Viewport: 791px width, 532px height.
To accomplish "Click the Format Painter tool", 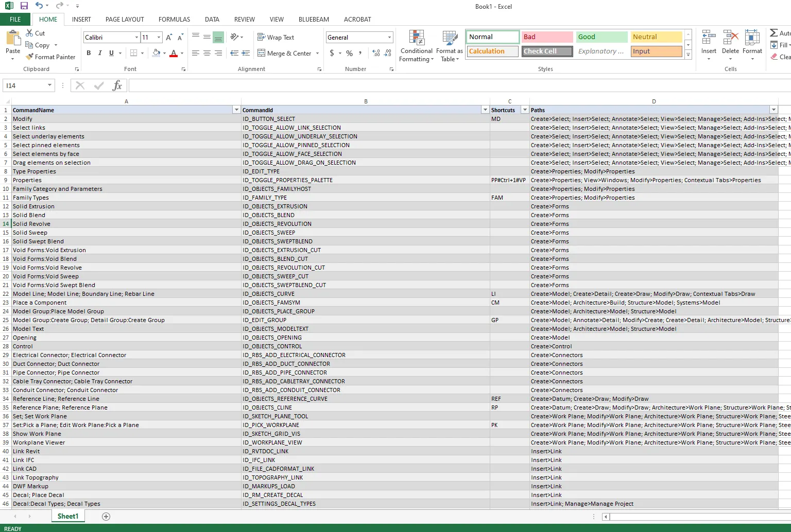I will [50, 57].
